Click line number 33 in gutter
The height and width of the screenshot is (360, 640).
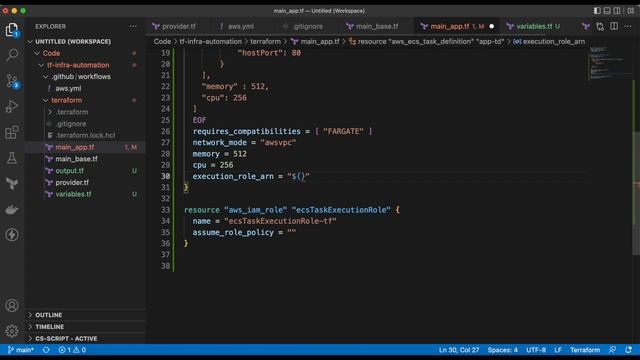click(165, 210)
